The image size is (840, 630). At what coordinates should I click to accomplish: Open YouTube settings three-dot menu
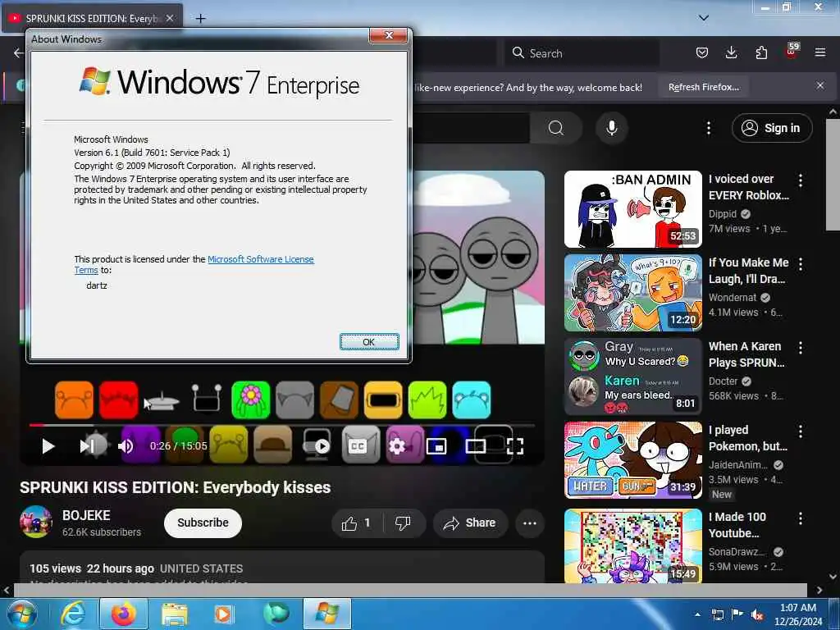[709, 128]
